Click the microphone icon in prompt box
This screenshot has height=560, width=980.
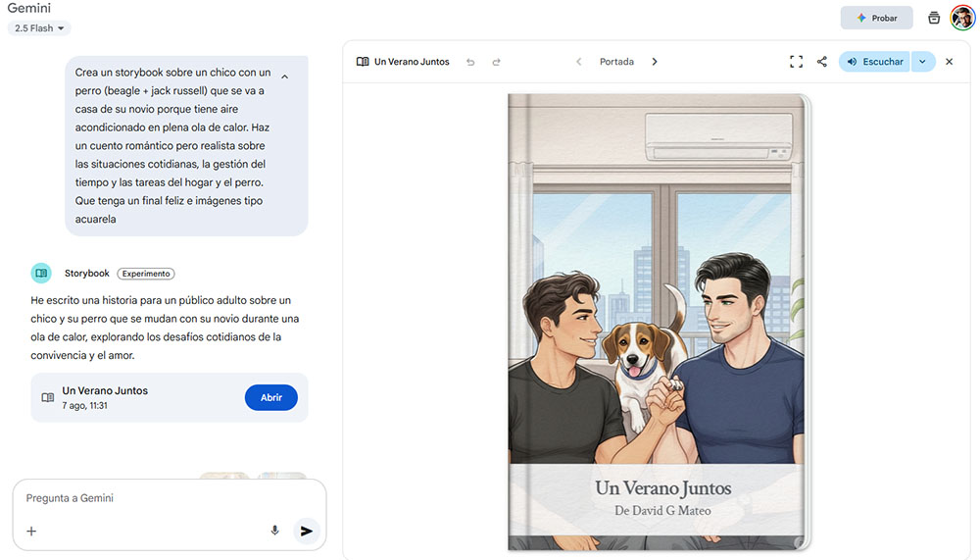(x=274, y=531)
